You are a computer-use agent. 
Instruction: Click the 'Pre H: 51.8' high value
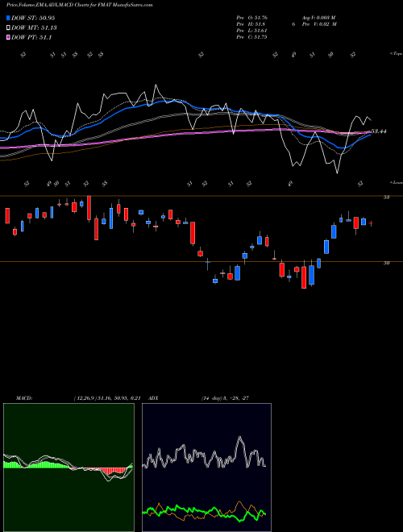point(251,24)
